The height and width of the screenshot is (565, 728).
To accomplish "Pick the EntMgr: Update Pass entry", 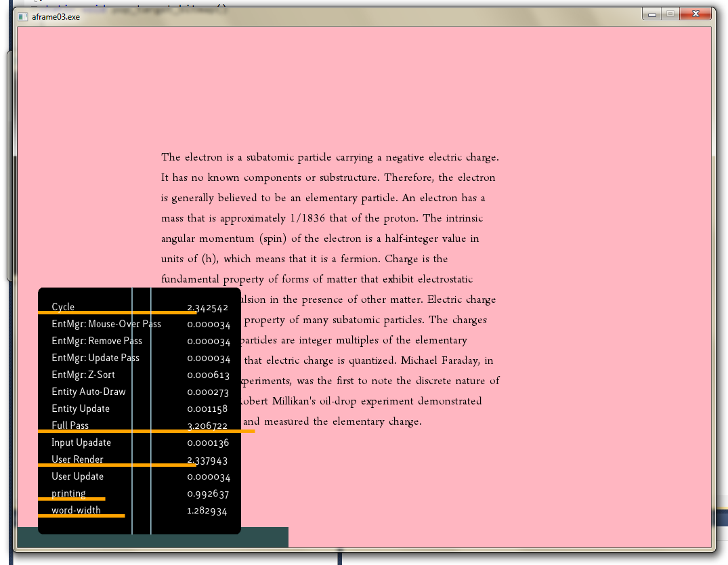I will 95,358.
